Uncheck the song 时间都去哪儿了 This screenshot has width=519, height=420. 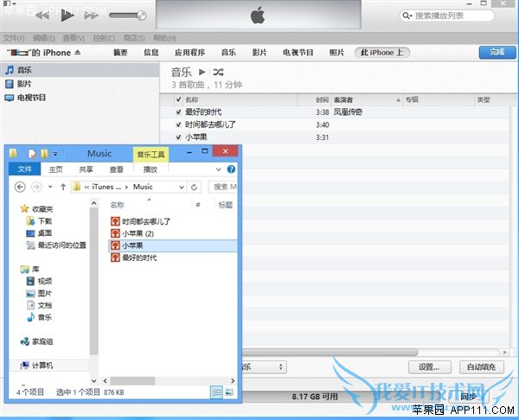tap(178, 124)
